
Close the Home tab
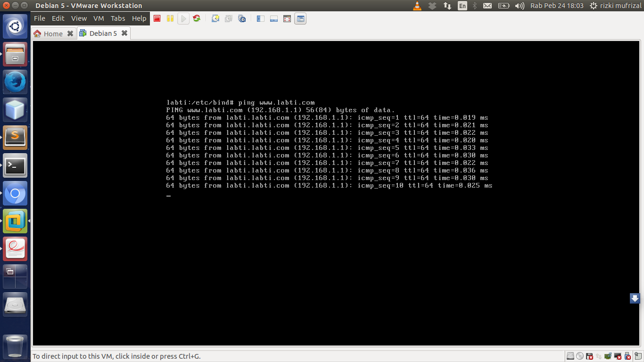pos(70,33)
